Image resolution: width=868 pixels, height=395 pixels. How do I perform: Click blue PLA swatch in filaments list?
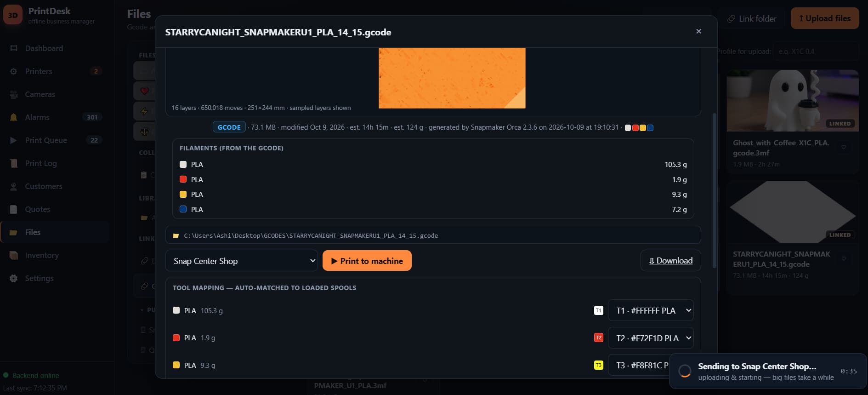[x=183, y=209]
